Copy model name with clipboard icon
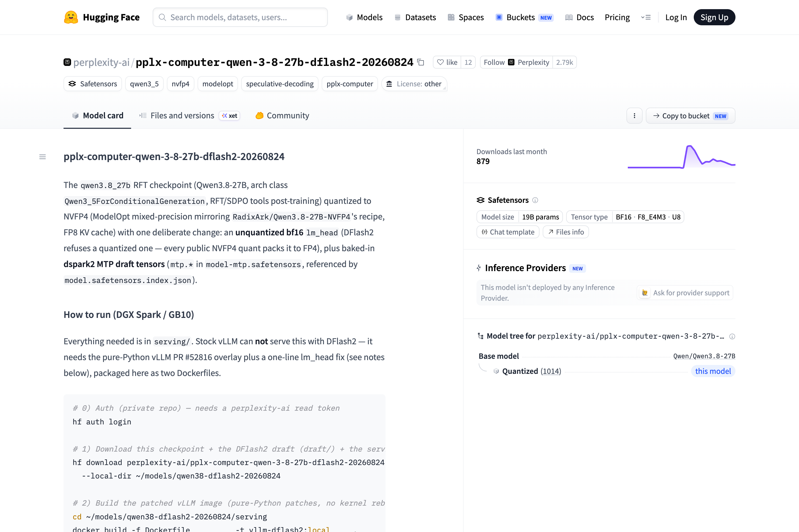This screenshot has height=532, width=799. tap(421, 62)
